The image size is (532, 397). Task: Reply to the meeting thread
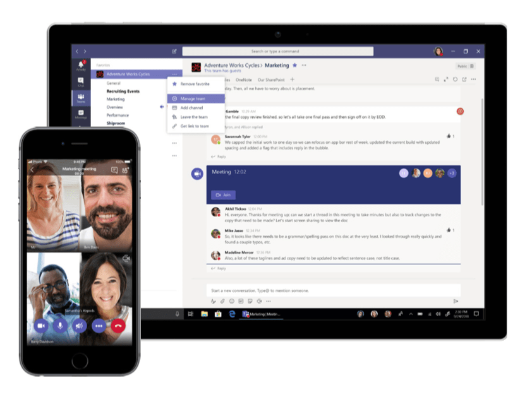click(x=219, y=268)
